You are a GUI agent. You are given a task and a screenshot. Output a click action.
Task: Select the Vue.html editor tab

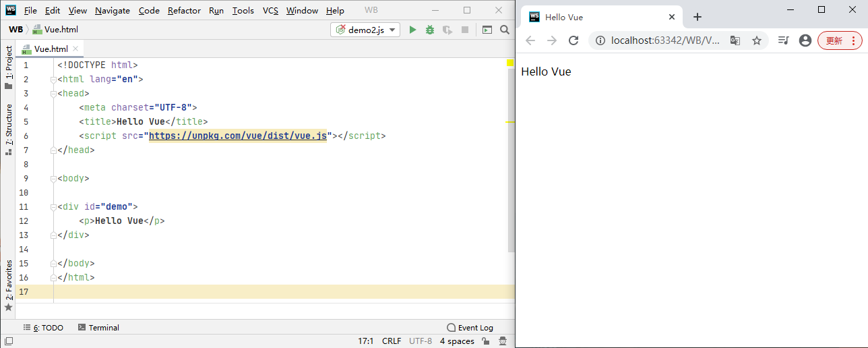(x=51, y=49)
